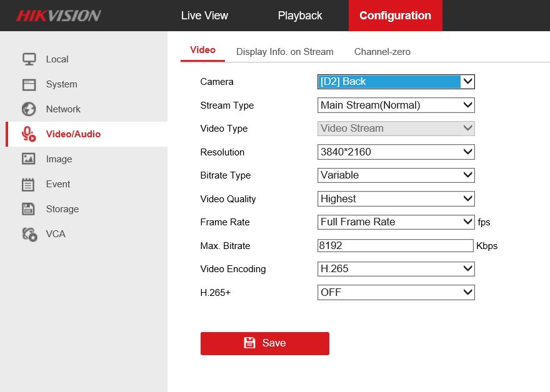The height and width of the screenshot is (392, 550).
Task: Select the System window icon
Action: 29,84
